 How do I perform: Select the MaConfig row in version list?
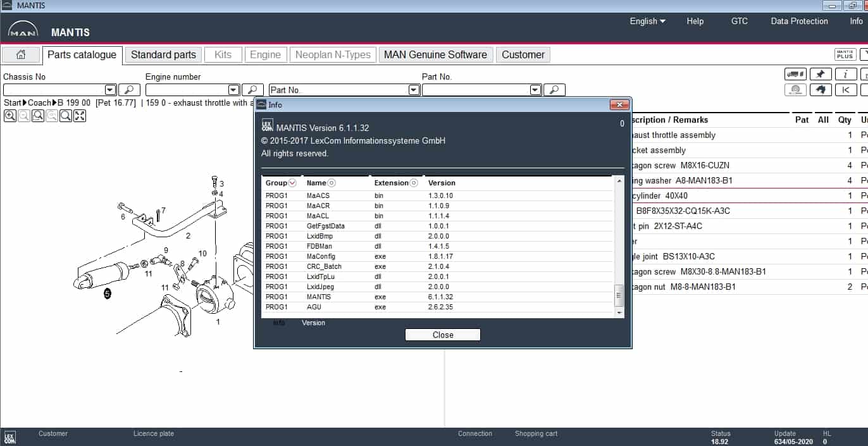438,256
